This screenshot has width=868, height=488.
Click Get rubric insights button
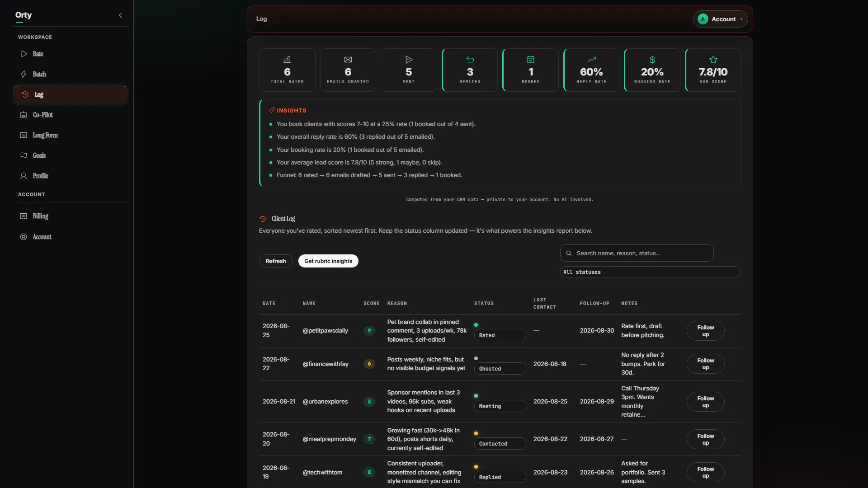328,261
